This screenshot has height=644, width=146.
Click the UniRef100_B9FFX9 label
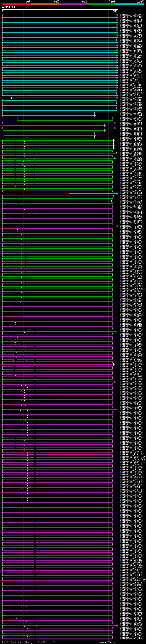(x=131, y=55)
